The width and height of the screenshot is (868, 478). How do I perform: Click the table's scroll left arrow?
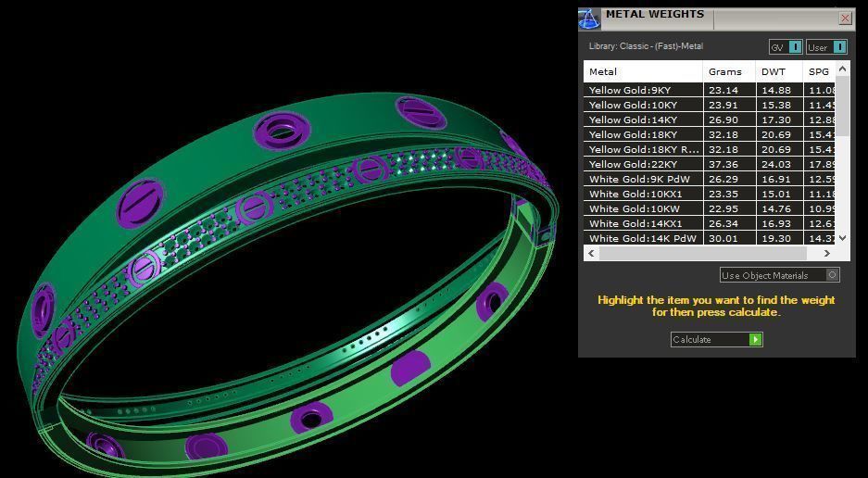coord(591,253)
